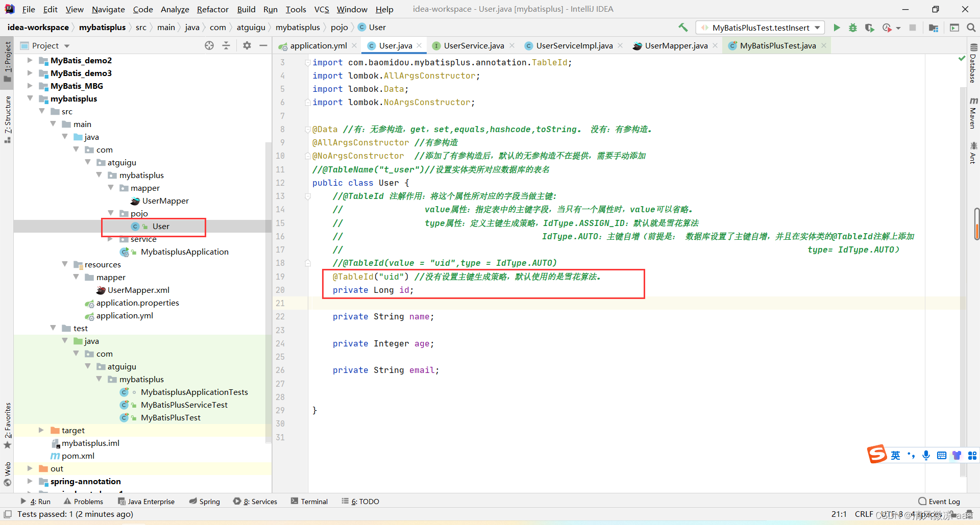Open the Ant side panel
The width and height of the screenshot is (980, 525).
973,153
